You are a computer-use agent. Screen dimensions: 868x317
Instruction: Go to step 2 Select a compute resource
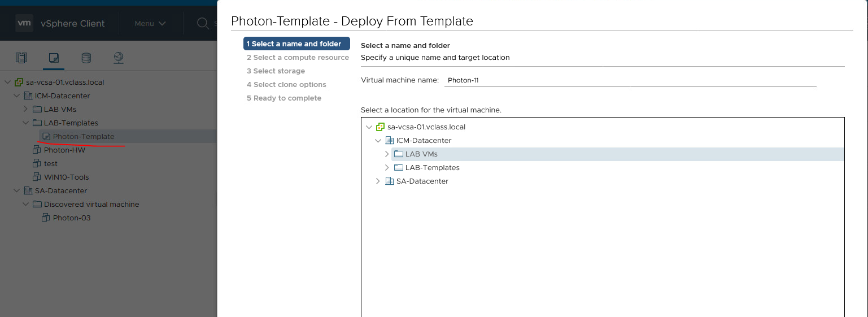tap(298, 57)
